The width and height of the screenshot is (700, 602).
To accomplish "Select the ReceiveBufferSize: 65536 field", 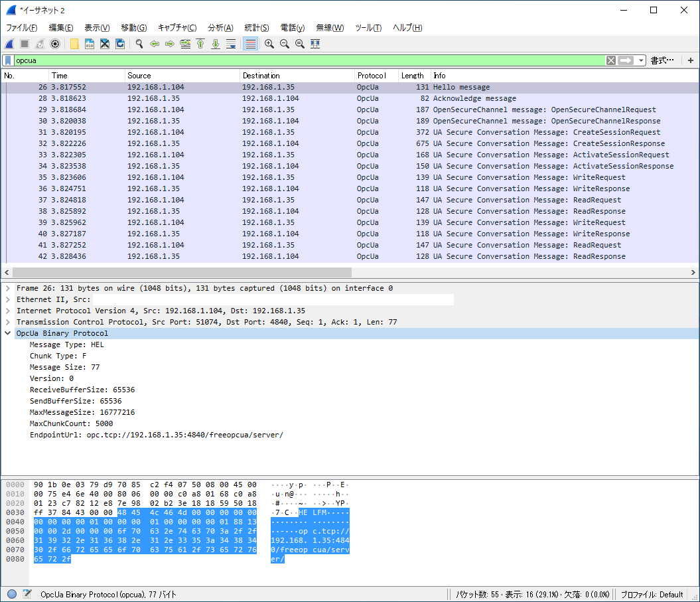I will pos(82,390).
